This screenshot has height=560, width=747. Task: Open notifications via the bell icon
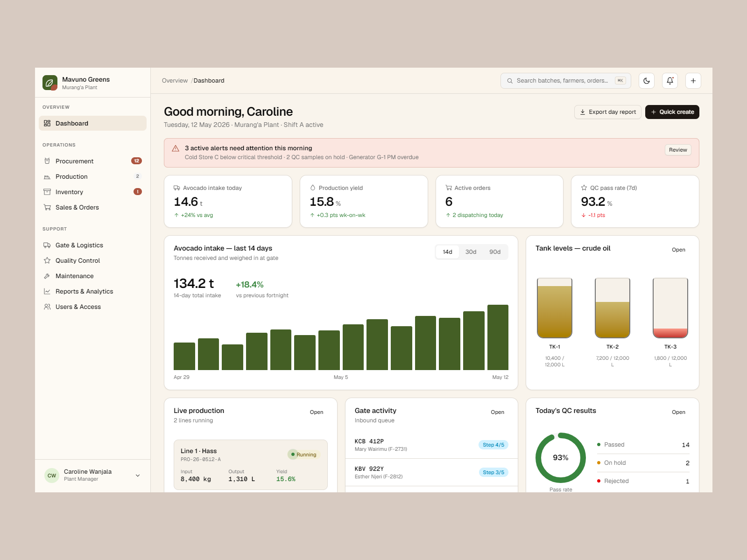click(670, 81)
